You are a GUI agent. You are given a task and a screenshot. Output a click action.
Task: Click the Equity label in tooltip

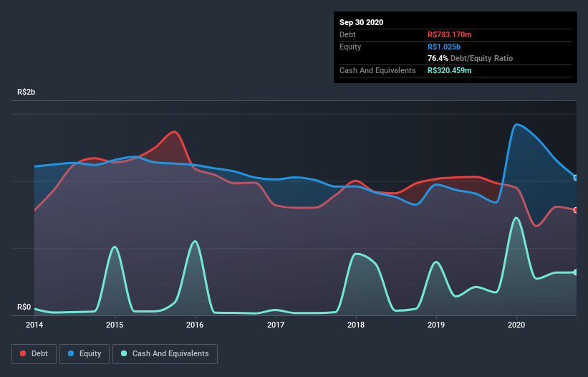[350, 47]
